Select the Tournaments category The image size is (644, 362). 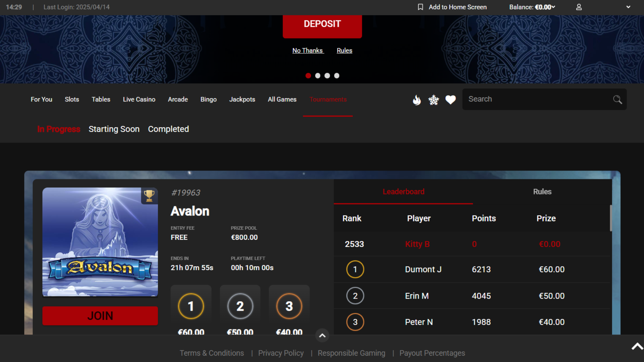328,100
